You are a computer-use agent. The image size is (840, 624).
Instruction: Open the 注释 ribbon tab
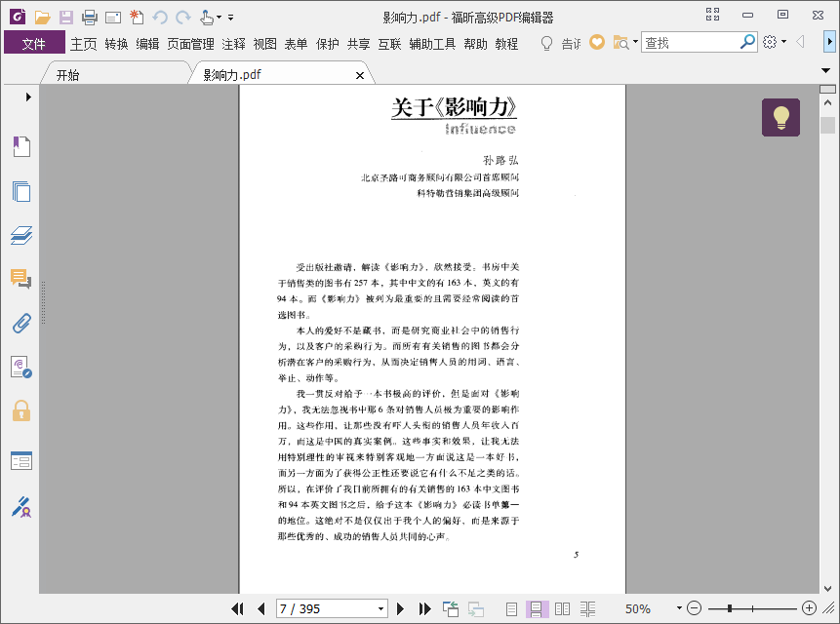(233, 44)
